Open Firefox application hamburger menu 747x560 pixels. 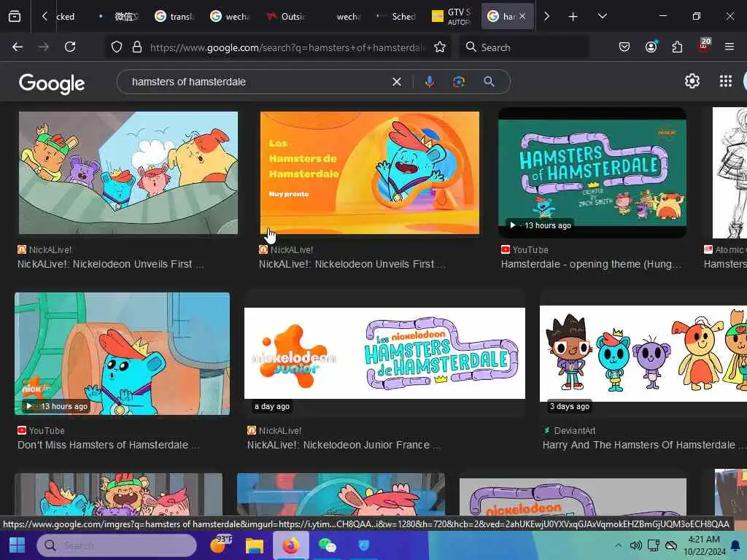click(x=729, y=47)
